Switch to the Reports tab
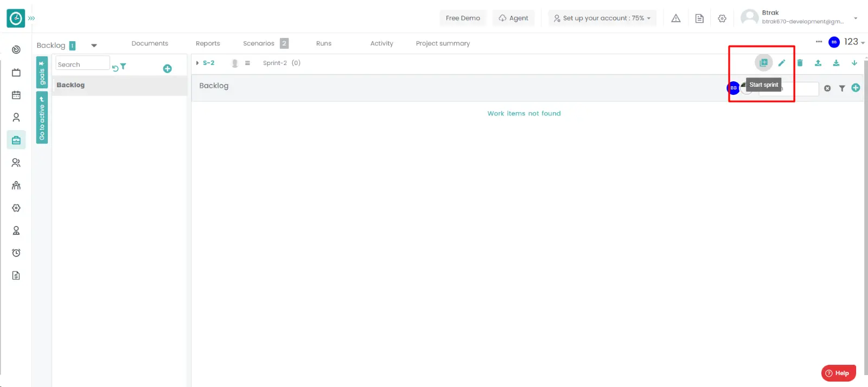The height and width of the screenshot is (387, 868). pyautogui.click(x=208, y=43)
